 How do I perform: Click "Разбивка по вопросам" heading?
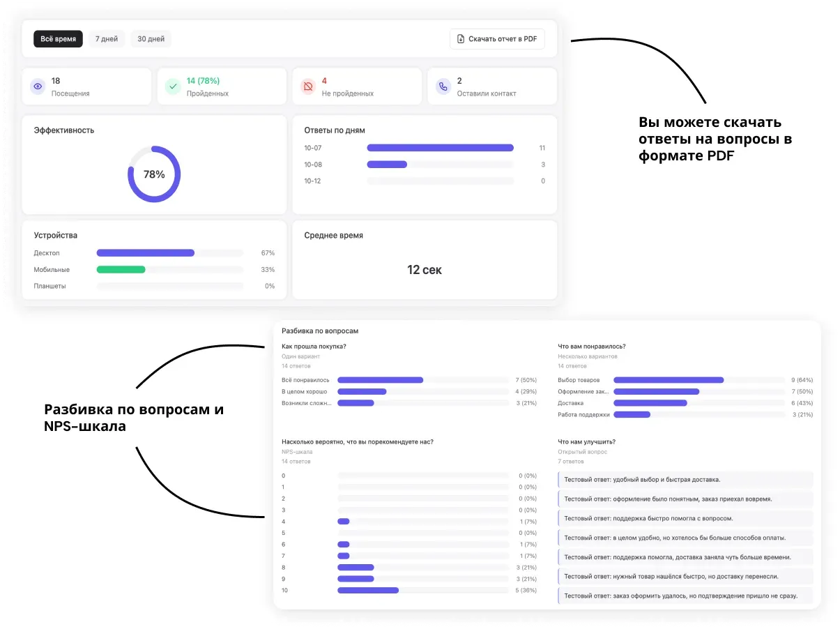click(x=320, y=331)
